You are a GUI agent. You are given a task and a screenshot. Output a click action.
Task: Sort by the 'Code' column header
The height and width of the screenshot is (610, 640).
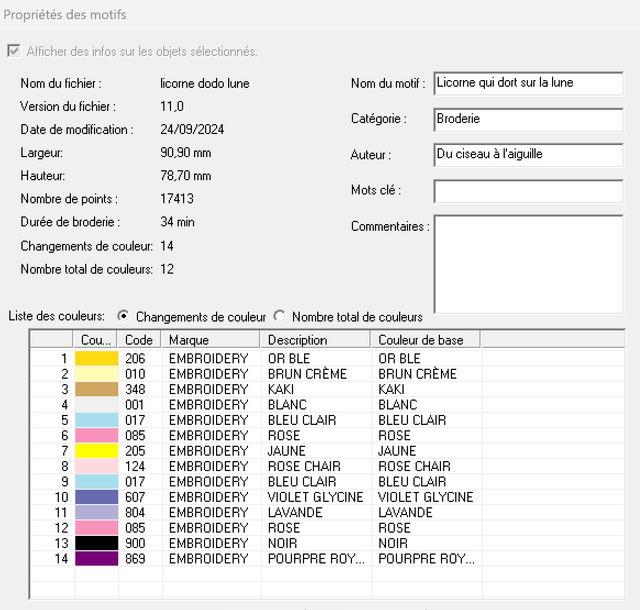coord(140,340)
